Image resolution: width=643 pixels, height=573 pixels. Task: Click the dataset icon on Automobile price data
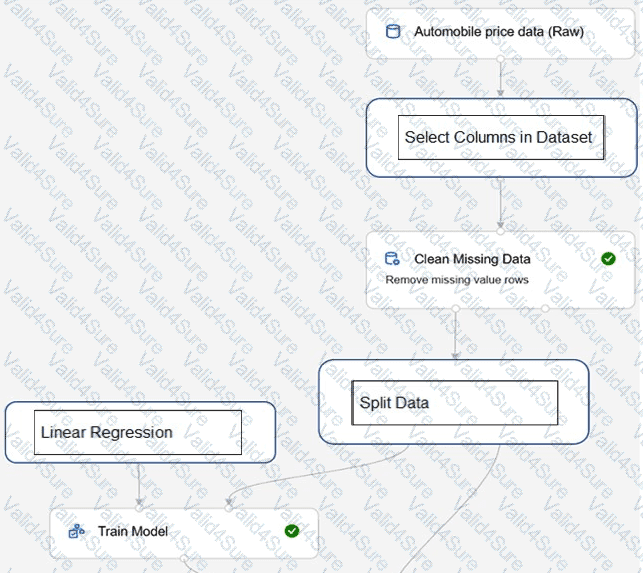click(x=393, y=31)
